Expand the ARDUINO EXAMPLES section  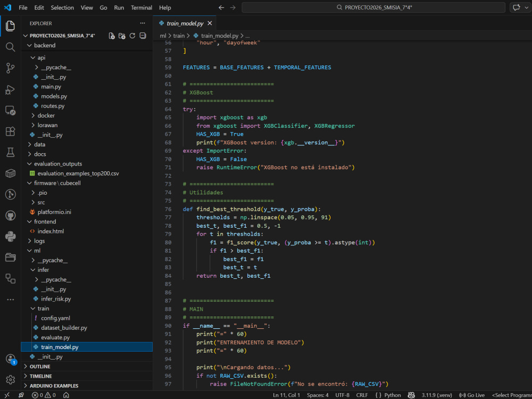pos(87,386)
